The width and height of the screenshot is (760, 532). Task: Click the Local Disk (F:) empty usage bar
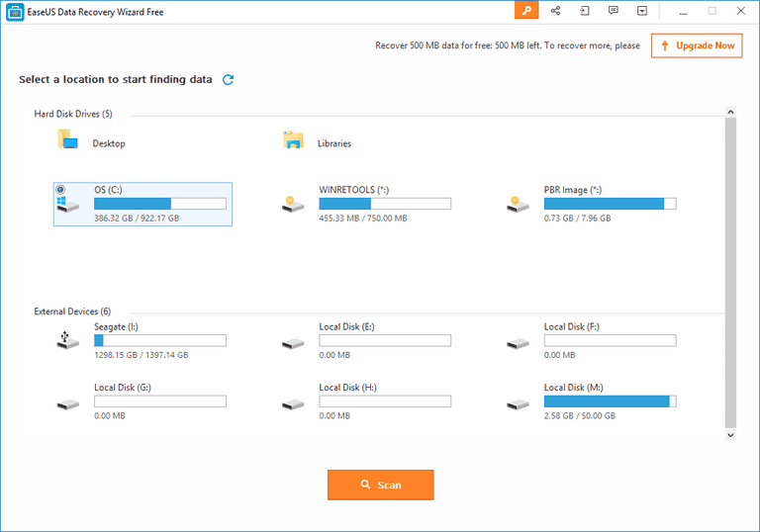(x=610, y=340)
